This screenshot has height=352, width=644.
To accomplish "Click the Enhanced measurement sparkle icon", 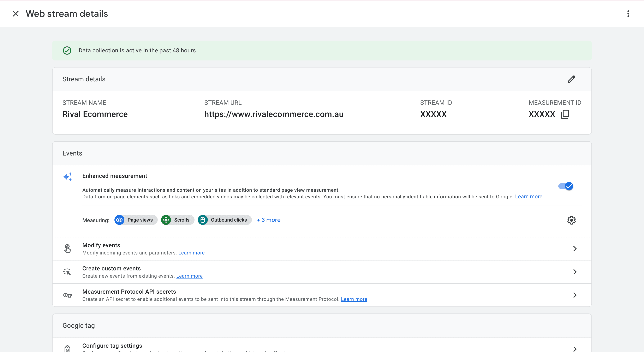I will point(67,177).
